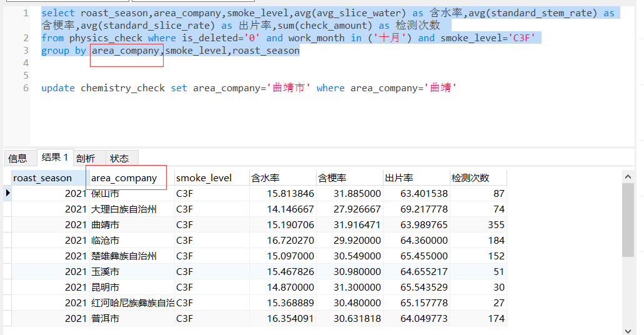The image size is (644, 335).
Task: Click the 30.549000 含梗率 value
Action: coord(357,256)
